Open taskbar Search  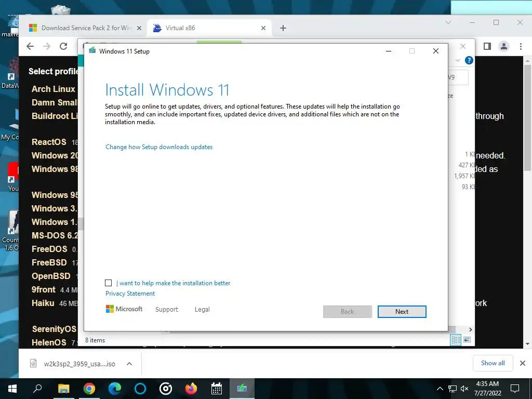tap(37, 389)
